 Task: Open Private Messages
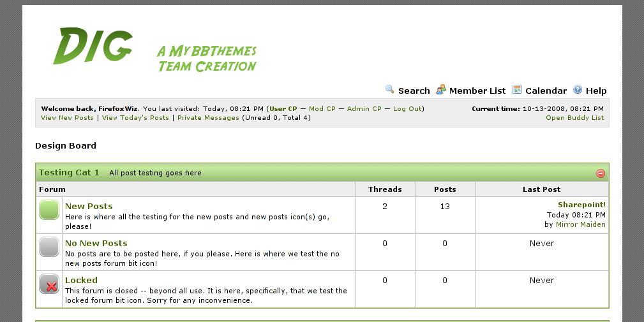coord(208,118)
